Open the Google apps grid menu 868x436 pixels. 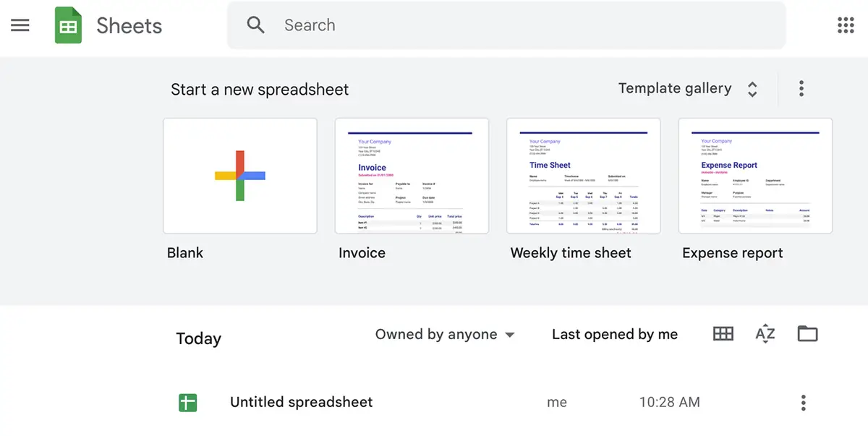click(x=845, y=25)
